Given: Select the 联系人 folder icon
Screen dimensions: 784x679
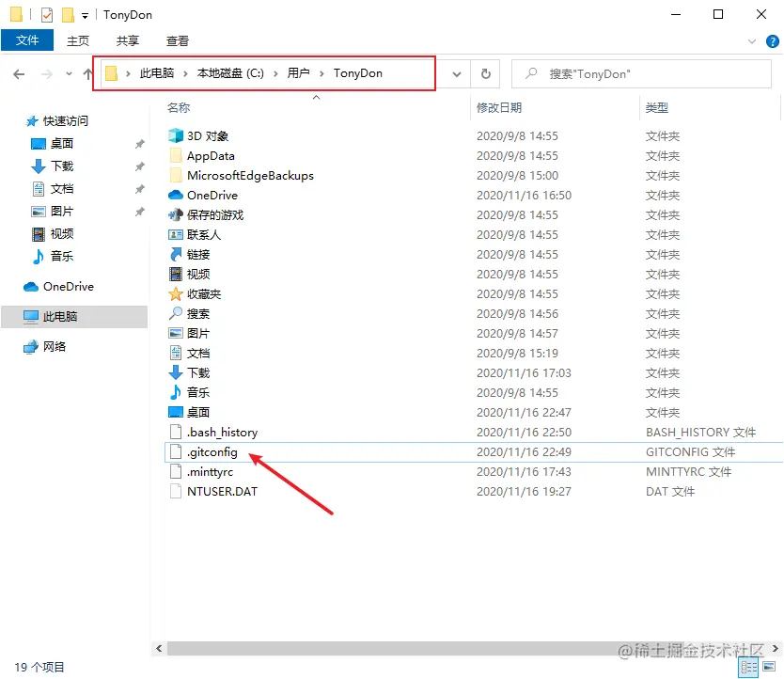Looking at the screenshot, I should pyautogui.click(x=176, y=235).
